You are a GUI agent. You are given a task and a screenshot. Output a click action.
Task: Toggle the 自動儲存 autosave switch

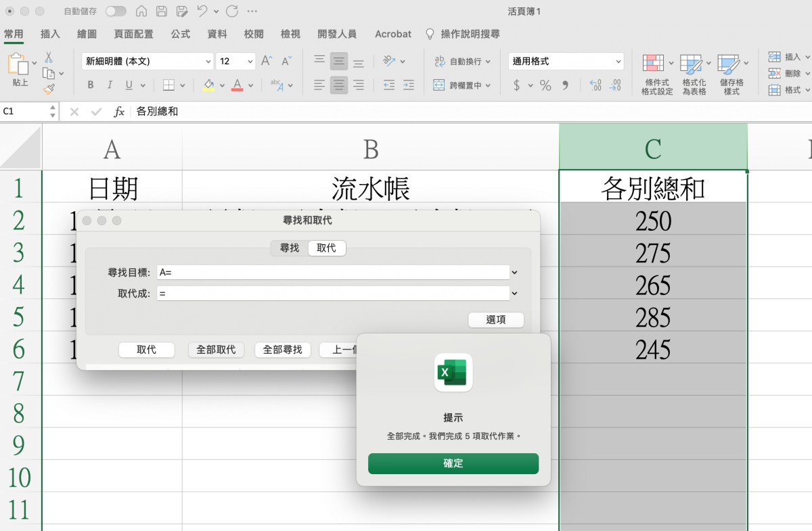(116, 11)
